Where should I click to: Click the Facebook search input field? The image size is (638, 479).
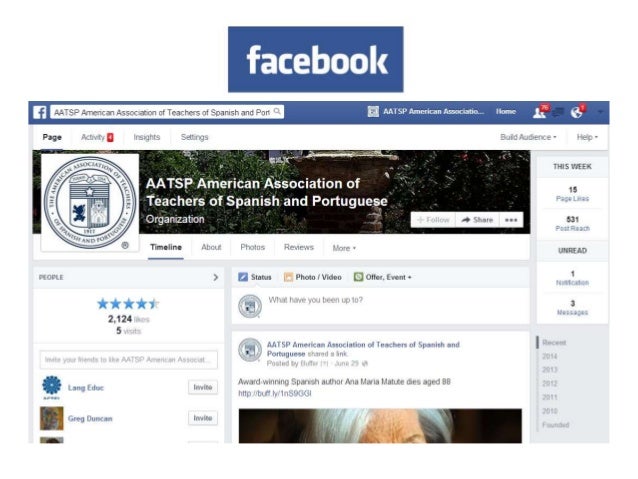click(167, 112)
